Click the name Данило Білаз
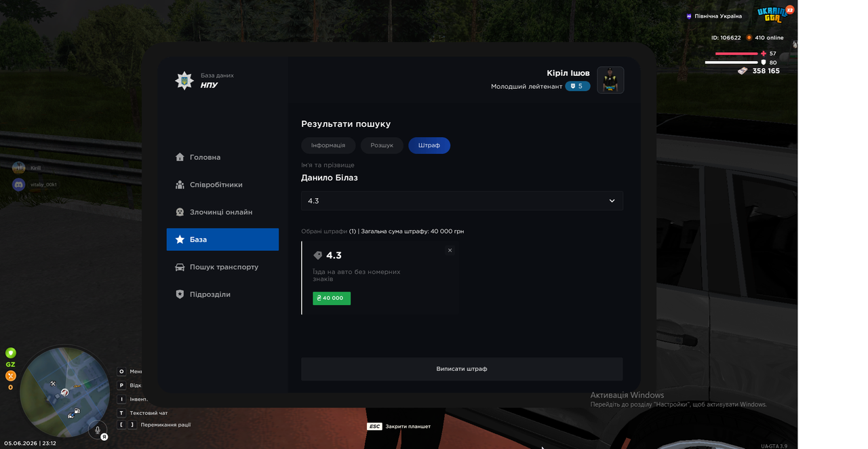The width and height of the screenshot is (868, 449). pos(330,178)
